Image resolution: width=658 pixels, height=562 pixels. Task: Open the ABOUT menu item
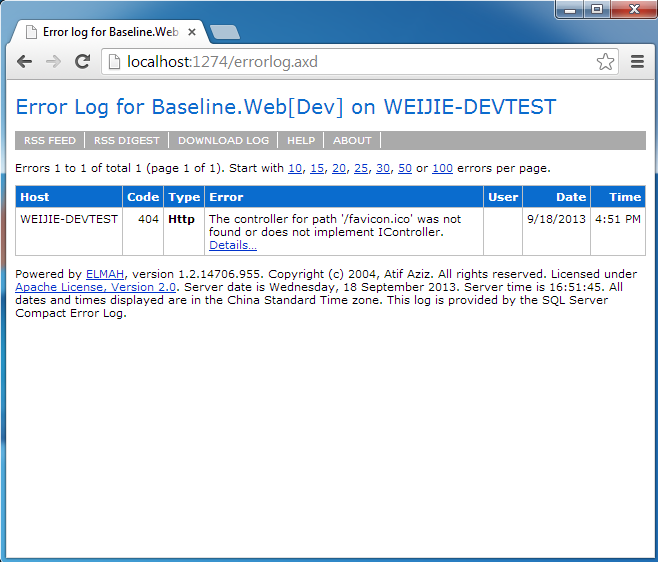click(x=352, y=140)
